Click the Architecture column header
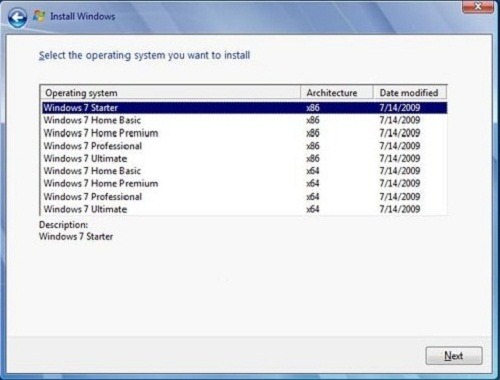 [x=337, y=93]
